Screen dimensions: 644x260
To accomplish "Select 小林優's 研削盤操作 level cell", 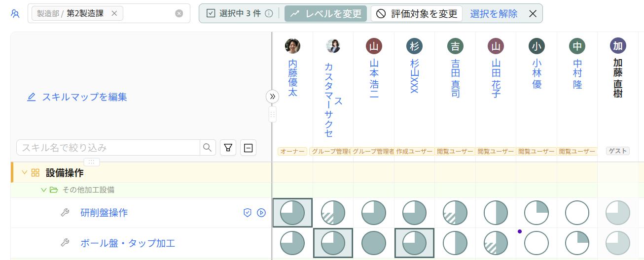I will pyautogui.click(x=537, y=213).
